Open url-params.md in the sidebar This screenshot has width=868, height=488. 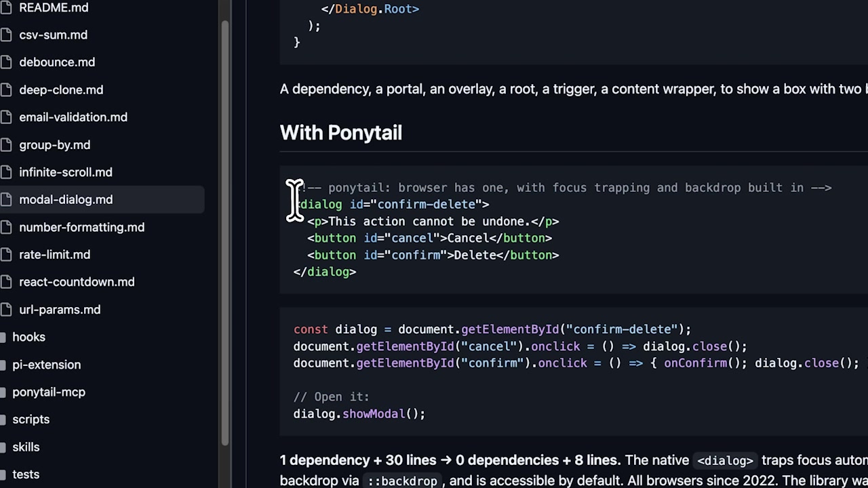[x=60, y=310]
